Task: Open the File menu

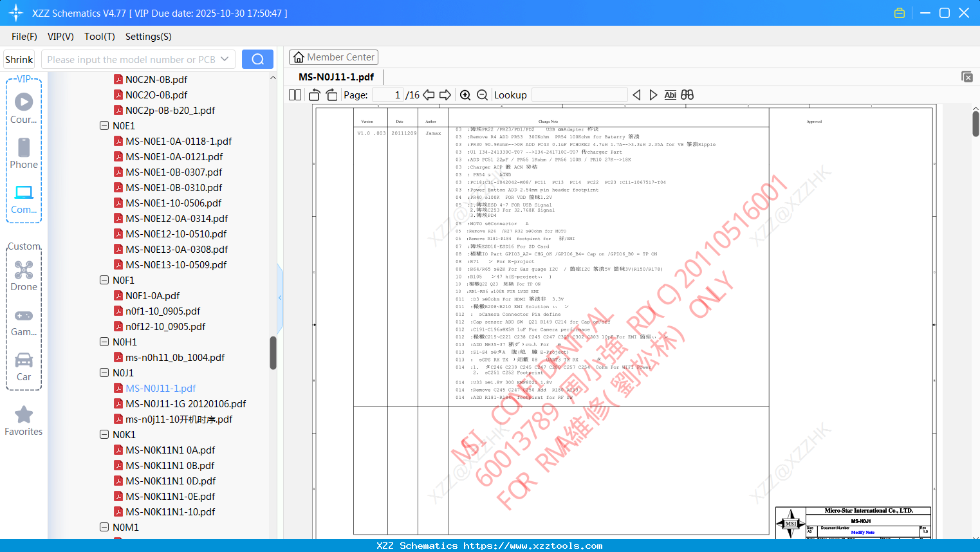Action: [24, 37]
